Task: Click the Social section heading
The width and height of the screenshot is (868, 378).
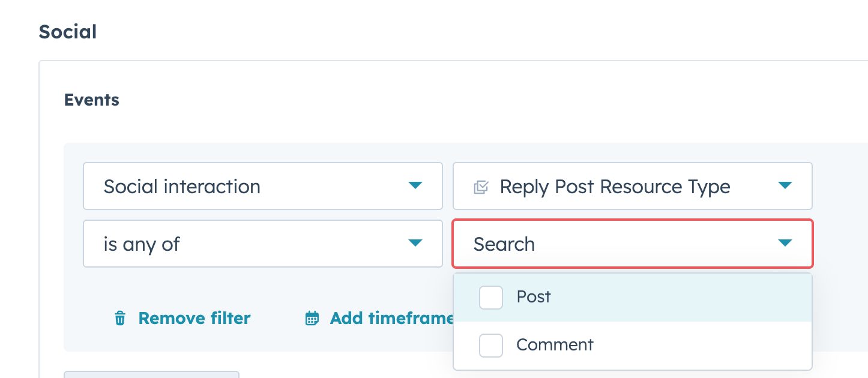Action: tap(68, 32)
